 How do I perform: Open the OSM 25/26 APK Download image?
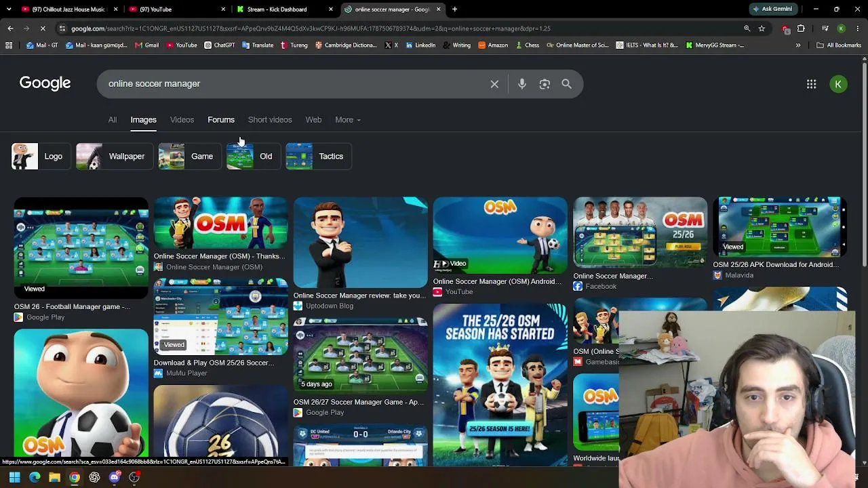(x=779, y=228)
